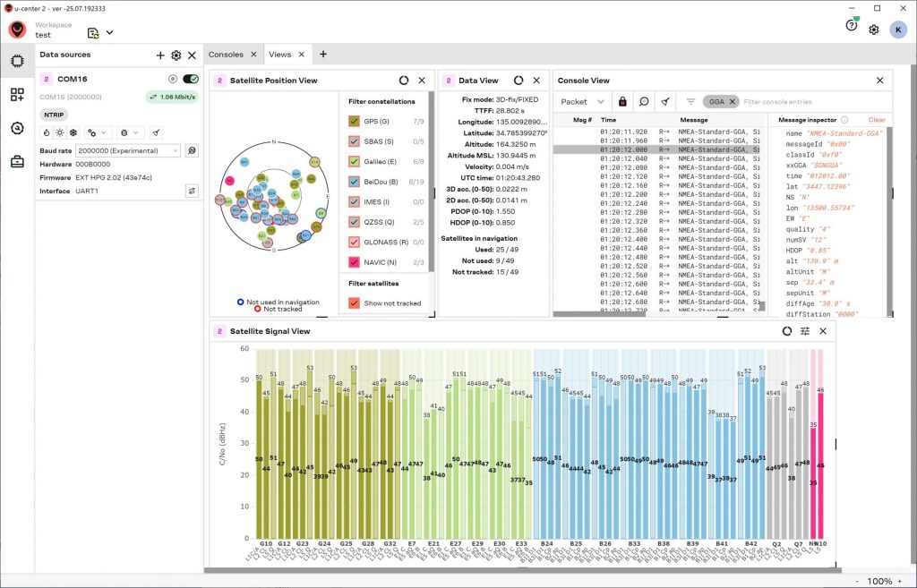This screenshot has height=588, width=917.
Task: Expand the Packet dropdown in Console View
Action: 582,102
